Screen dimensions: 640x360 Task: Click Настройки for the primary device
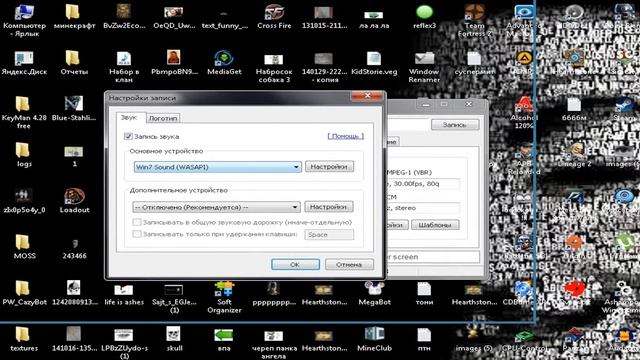[329, 167]
